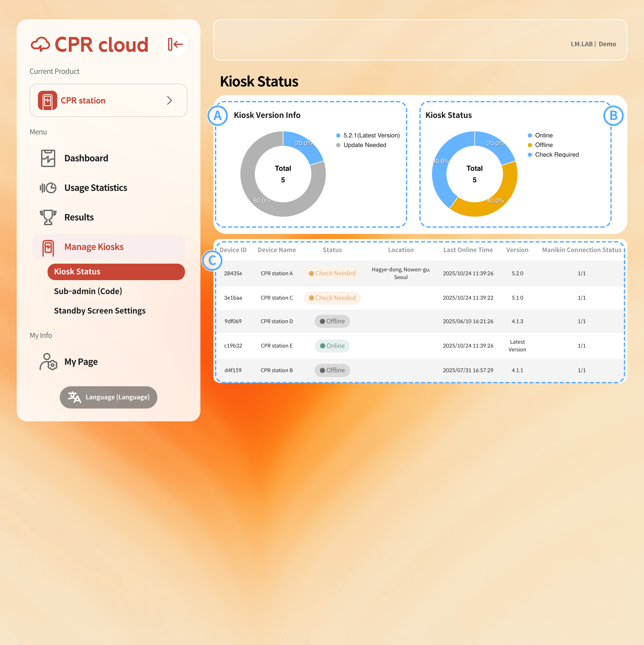Expand the CPR station product chevron
Image resolution: width=644 pixels, height=645 pixels.
(169, 100)
